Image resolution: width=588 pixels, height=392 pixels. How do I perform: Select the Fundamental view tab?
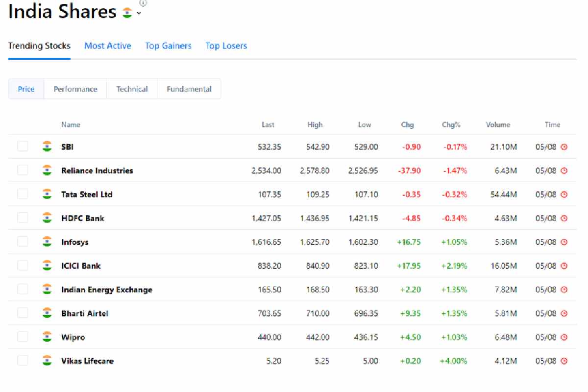coord(189,89)
